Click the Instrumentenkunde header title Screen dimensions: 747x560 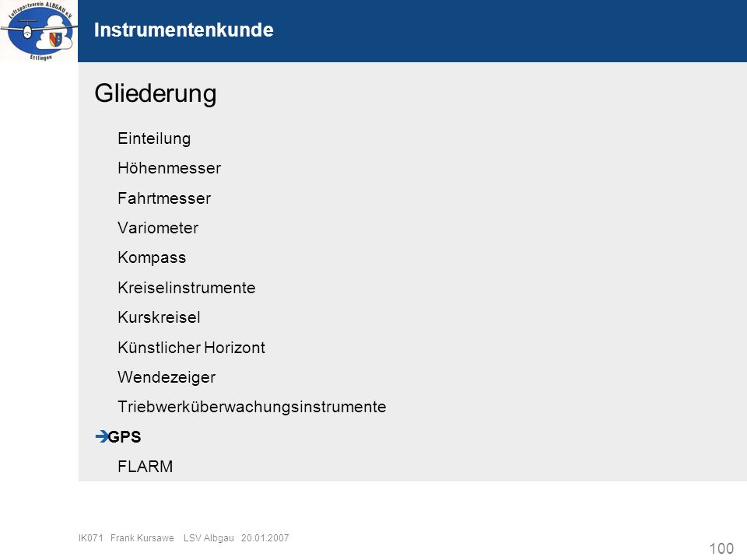coord(184,30)
